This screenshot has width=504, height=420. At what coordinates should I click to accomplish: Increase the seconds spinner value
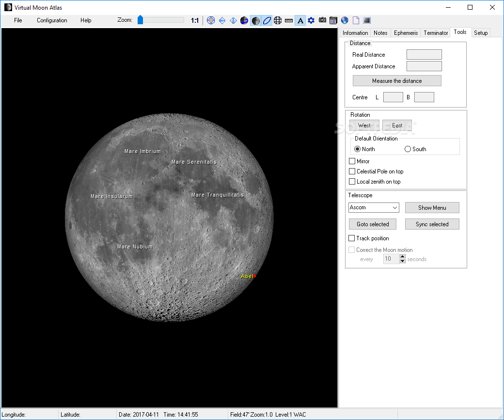point(403,256)
